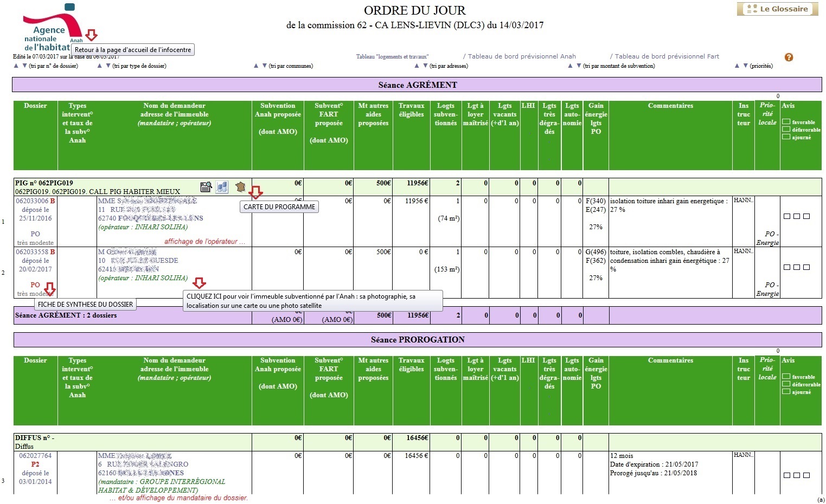Image resolution: width=826 pixels, height=504 pixels.
Task: Click the Agence nationale de l'habitat logo
Action: click(53, 28)
